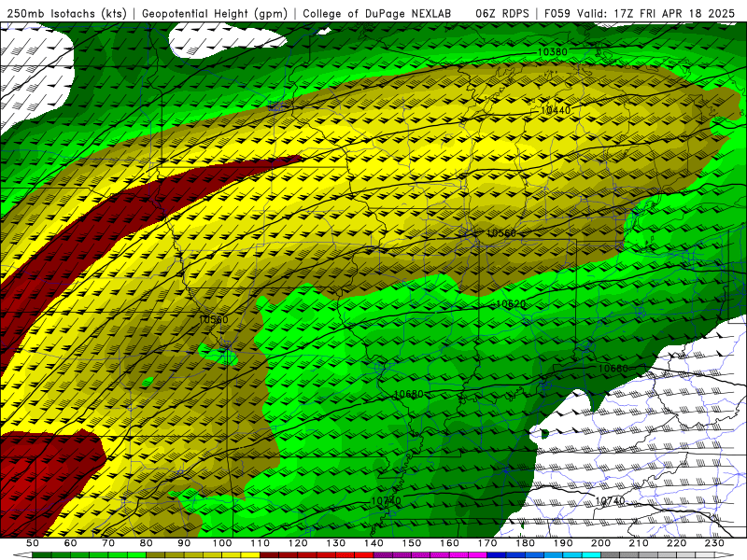The height and width of the screenshot is (560, 747).
Task: Click the 160 value on the color scale
Action: point(449,543)
